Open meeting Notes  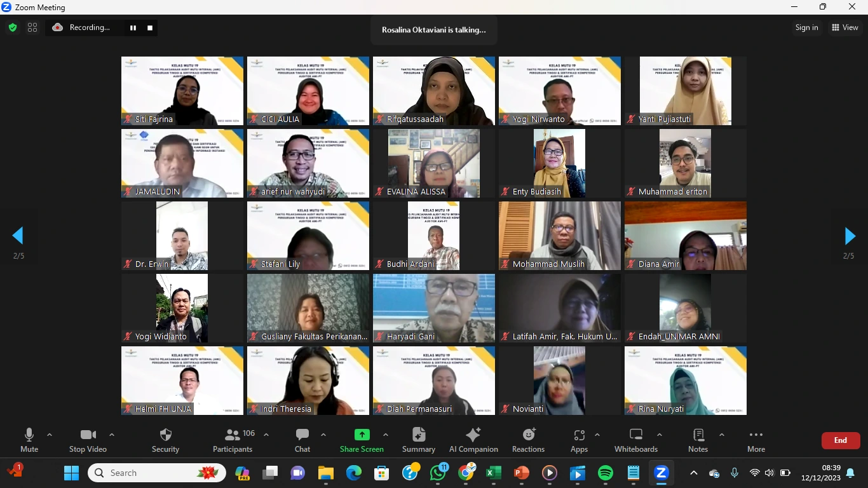[697, 440]
